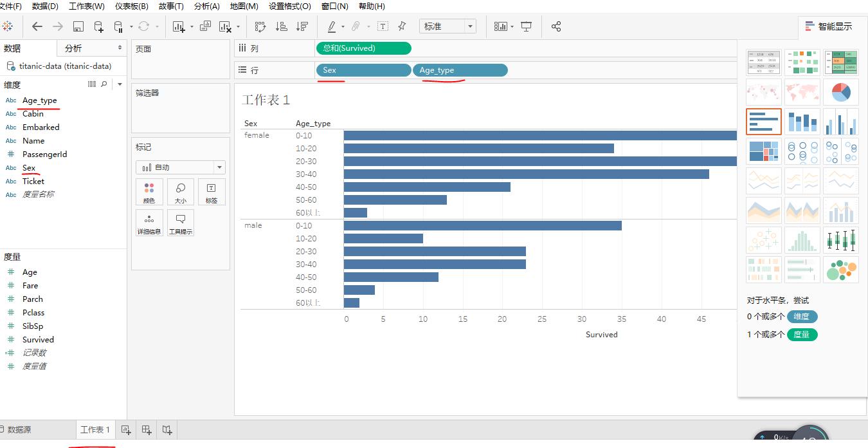Toggle the fix axes pin icon
The height and width of the screenshot is (448, 868).
[x=402, y=26]
